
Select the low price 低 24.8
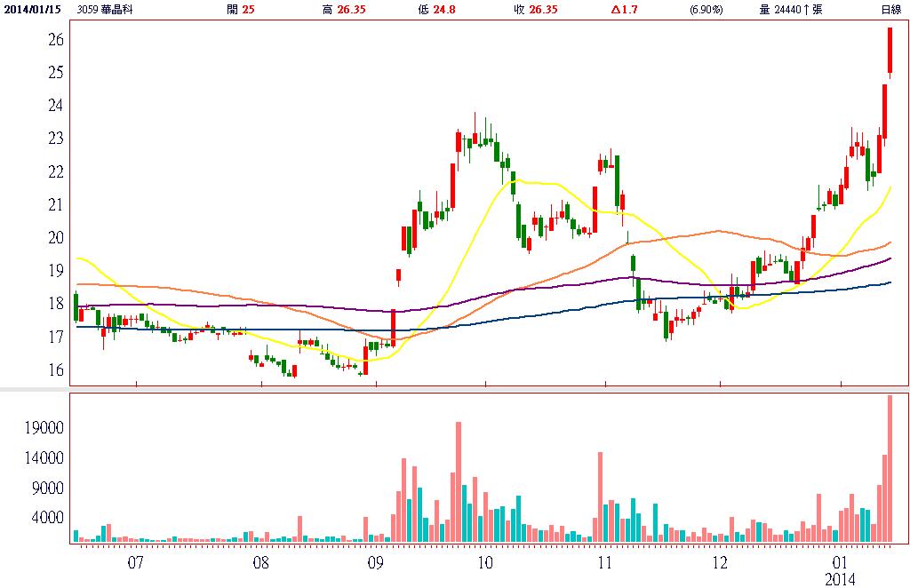coord(444,9)
